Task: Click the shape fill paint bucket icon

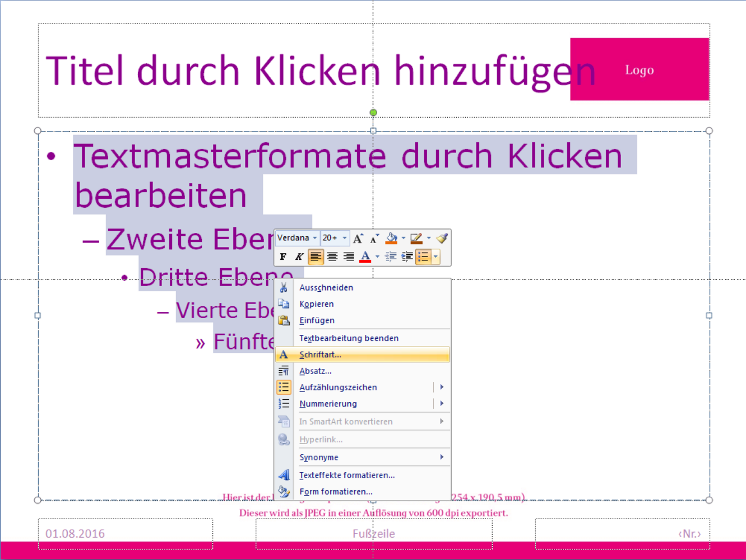Action: tap(392, 239)
